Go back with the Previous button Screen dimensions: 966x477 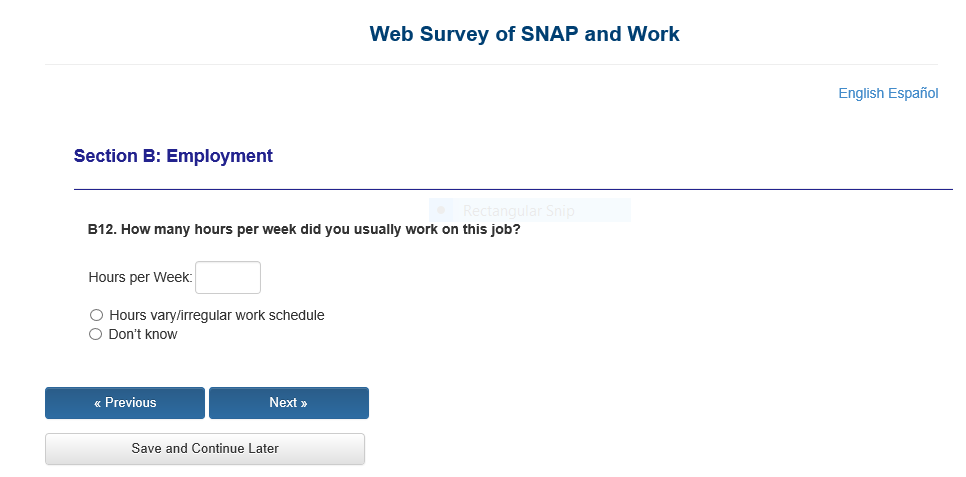click(x=125, y=403)
